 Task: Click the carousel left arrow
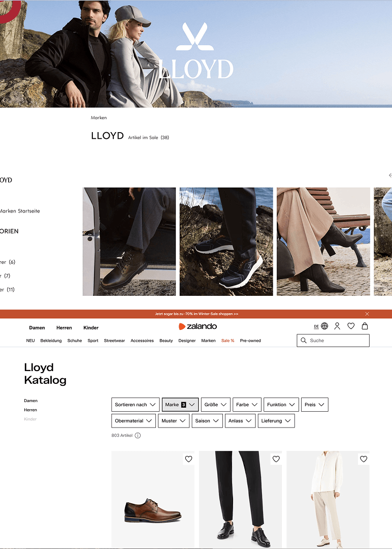390,175
